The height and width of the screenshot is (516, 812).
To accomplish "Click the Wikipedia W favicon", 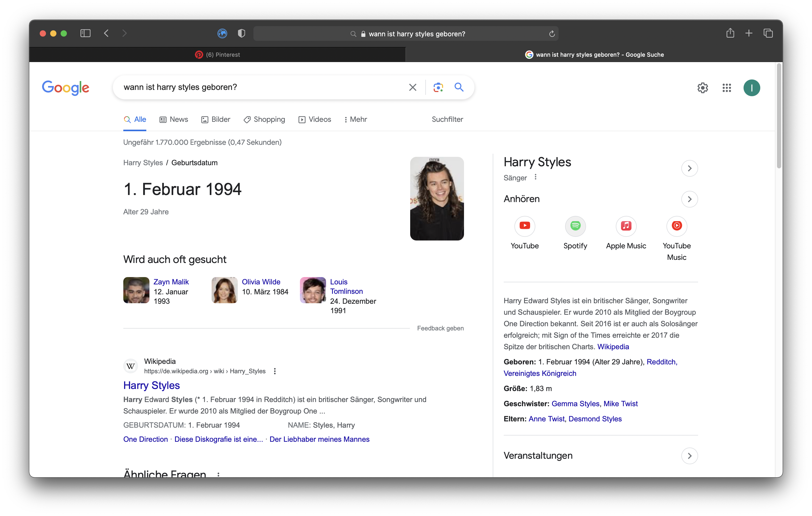I will pos(131,366).
